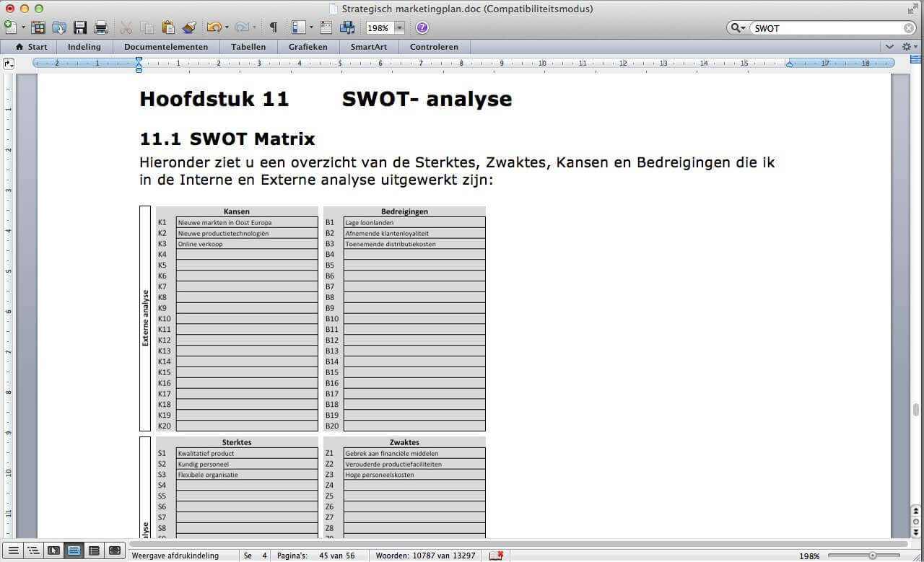
Task: Click spelling check status book icon
Action: coord(496,556)
